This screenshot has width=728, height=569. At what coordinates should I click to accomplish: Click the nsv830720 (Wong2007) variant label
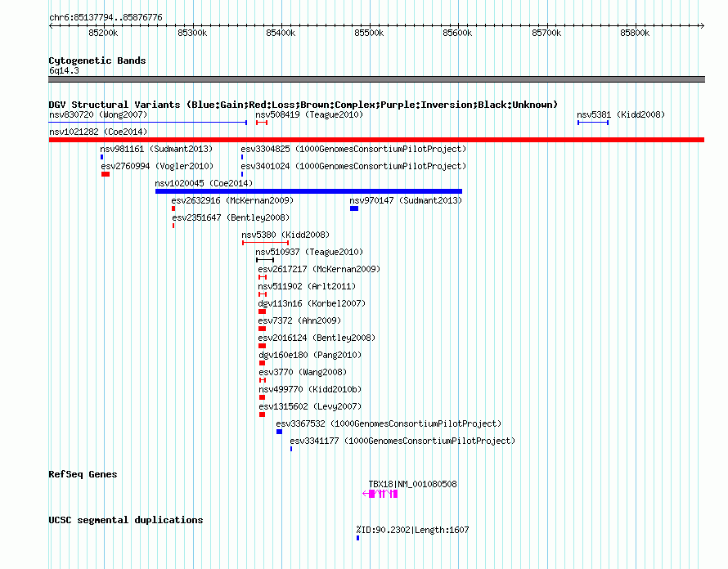pos(98,114)
